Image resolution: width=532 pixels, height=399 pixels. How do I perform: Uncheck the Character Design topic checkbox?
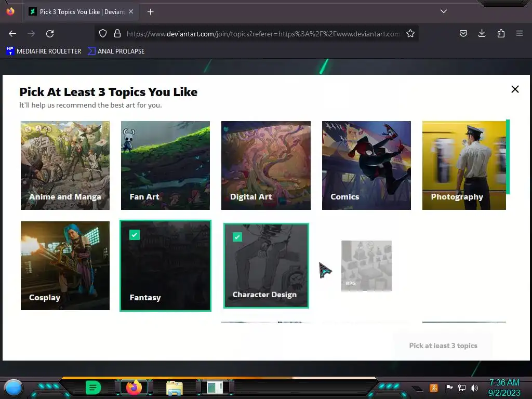point(237,237)
